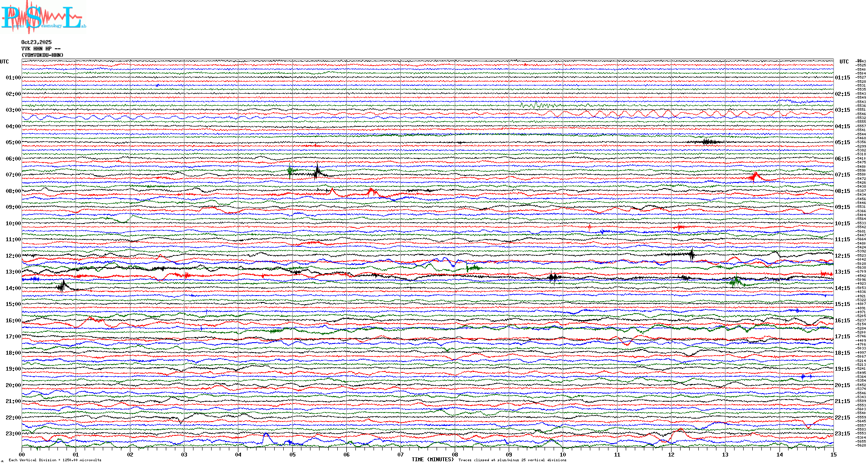
Task: Click the vertical division microvolts note
Action: [x=55, y=460]
